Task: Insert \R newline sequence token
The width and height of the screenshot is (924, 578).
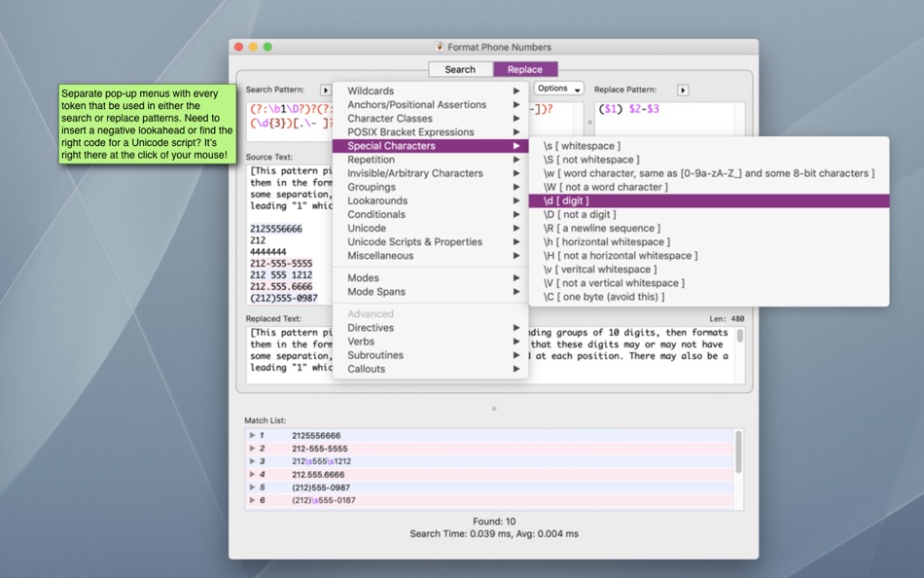Action: click(709, 228)
